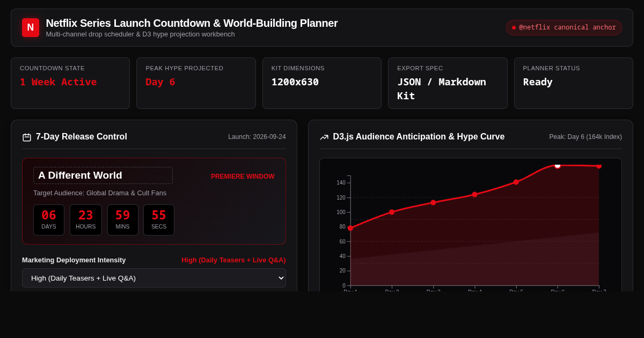Click the PREMIERE WINDOW label
Screen dimensions: 644x338
click(x=243, y=177)
